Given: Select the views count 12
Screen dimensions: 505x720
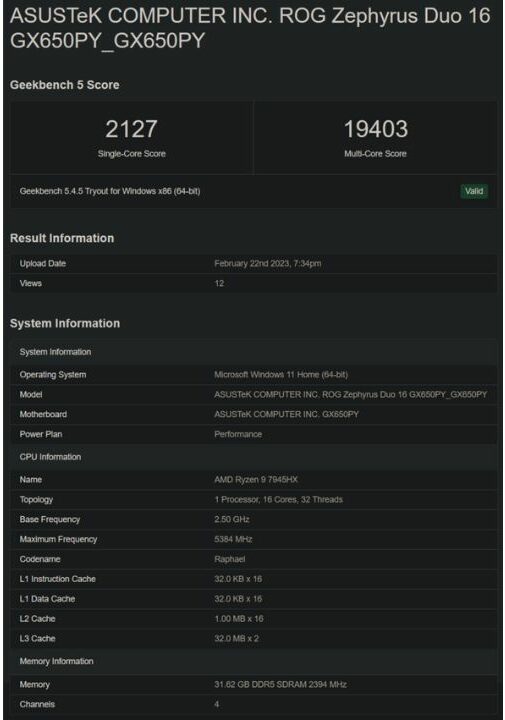Looking at the screenshot, I should 219,283.
